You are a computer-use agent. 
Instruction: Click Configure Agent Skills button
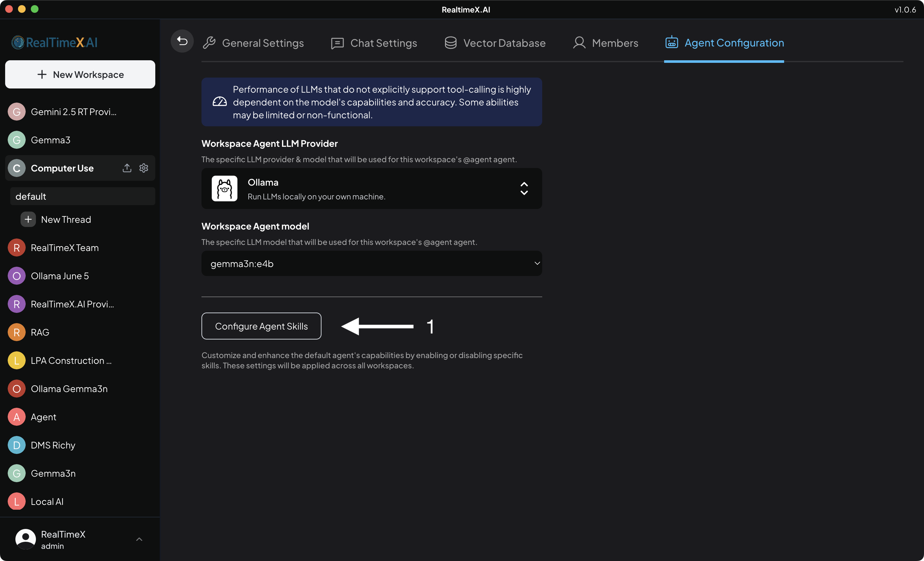coord(261,326)
